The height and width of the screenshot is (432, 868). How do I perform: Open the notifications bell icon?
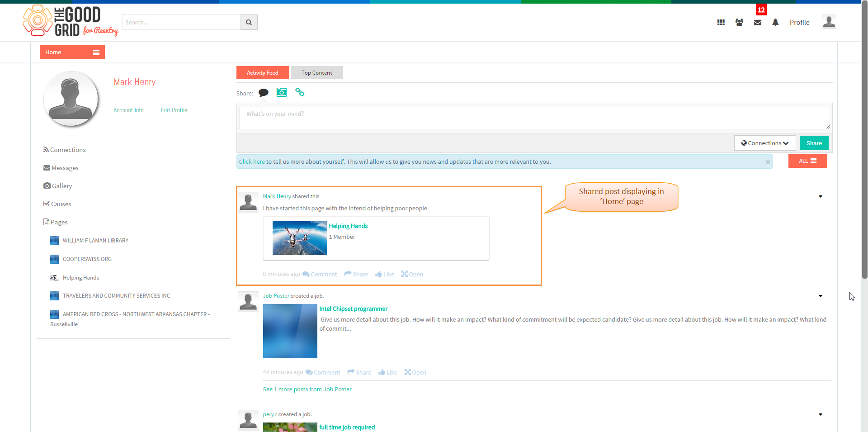(x=775, y=22)
